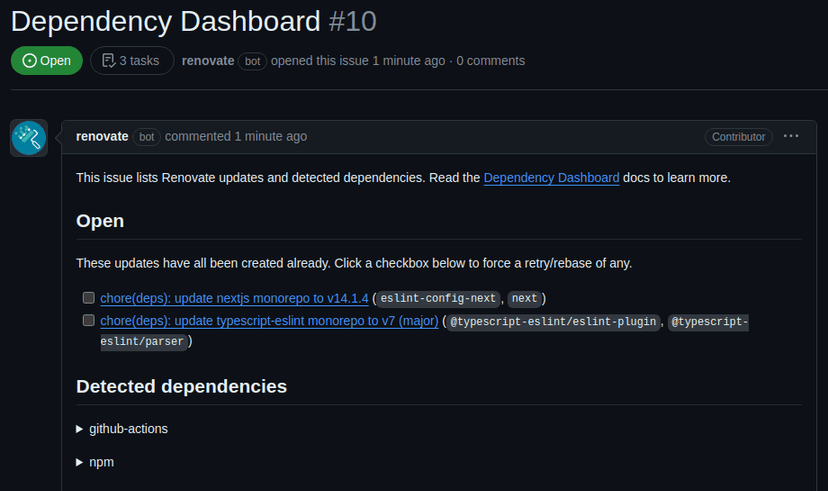
Task: Click the Detected dependencies heading
Action: (181, 386)
